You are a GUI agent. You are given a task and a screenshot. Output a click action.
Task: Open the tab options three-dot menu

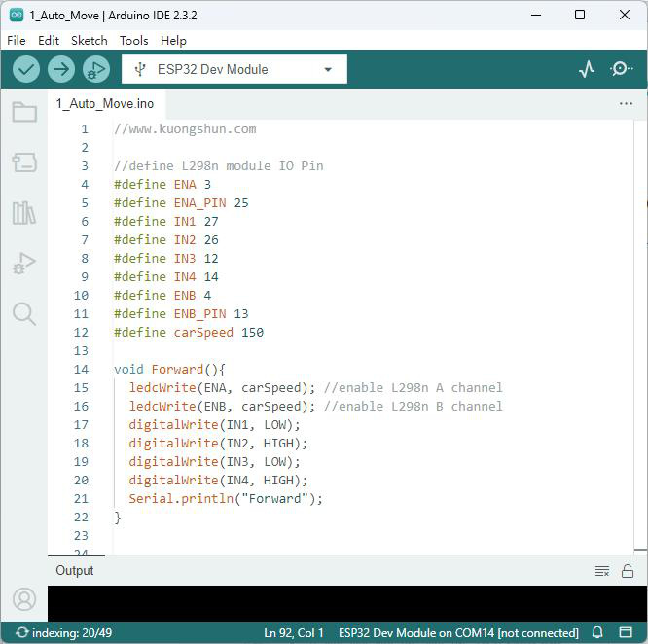[x=626, y=104]
